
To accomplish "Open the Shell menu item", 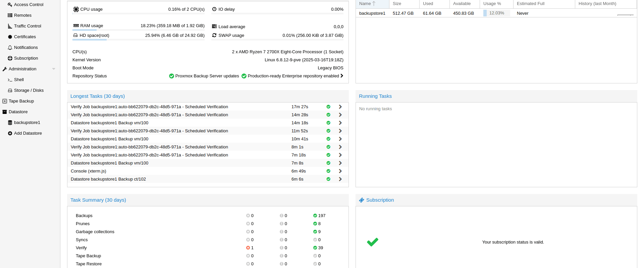I will 19,80.
